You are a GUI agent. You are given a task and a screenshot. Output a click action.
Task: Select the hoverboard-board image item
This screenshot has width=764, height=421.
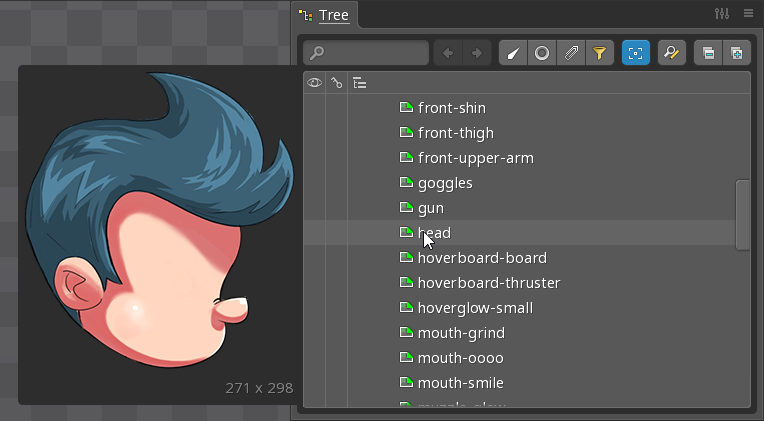(x=482, y=258)
